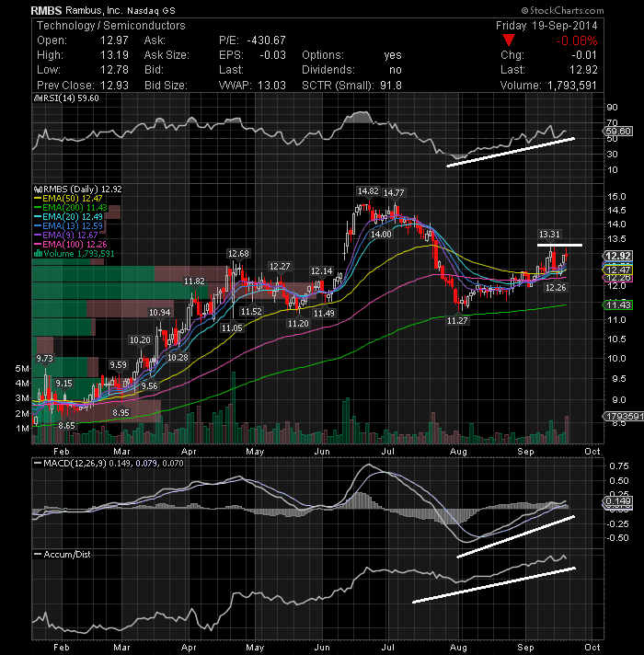Click the RSI(14) legend line icon
Screen dimensions: 644x655
37,98
